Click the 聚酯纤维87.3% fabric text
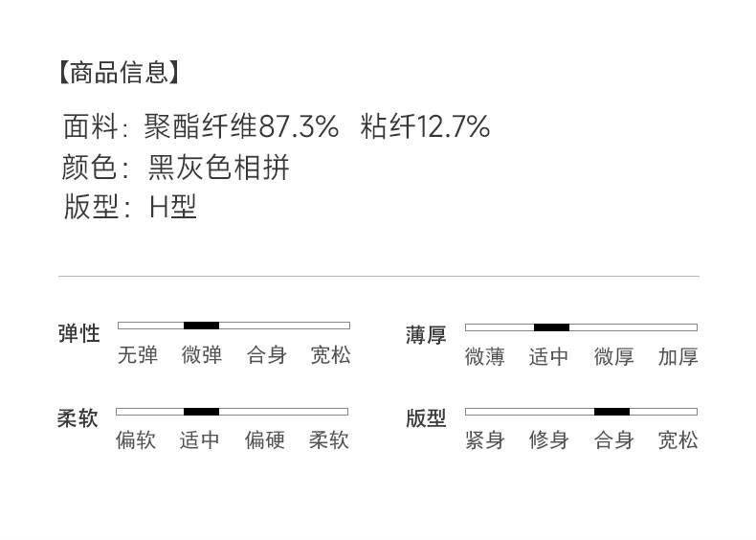The height and width of the screenshot is (540, 756). click(x=241, y=126)
